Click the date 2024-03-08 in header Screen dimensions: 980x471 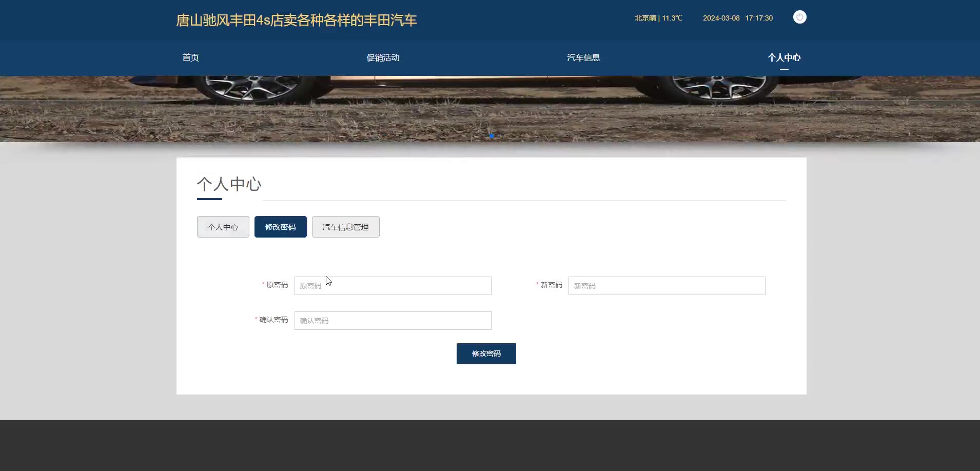pyautogui.click(x=721, y=18)
